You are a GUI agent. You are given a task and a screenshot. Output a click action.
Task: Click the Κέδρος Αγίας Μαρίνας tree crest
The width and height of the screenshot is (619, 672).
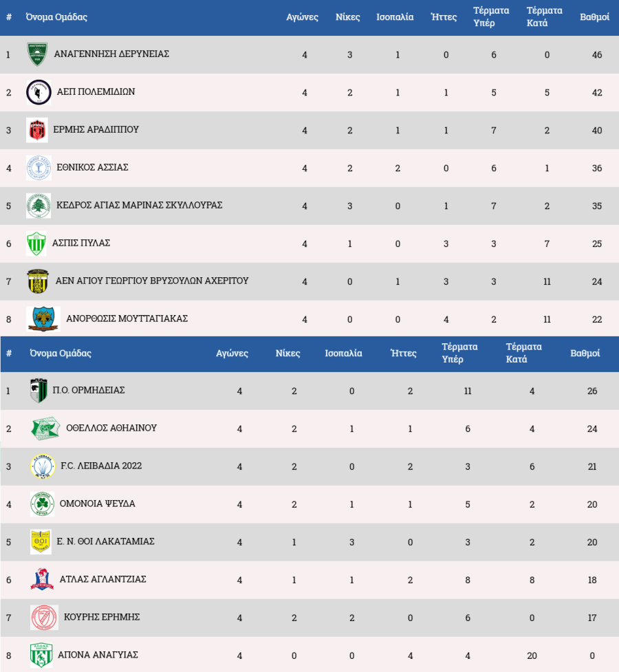point(39,206)
